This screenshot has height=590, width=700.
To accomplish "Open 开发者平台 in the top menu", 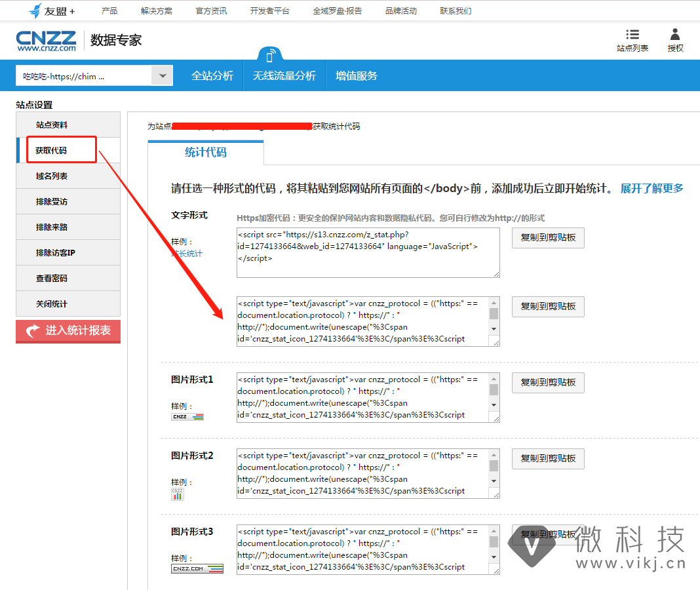I will pos(269,11).
